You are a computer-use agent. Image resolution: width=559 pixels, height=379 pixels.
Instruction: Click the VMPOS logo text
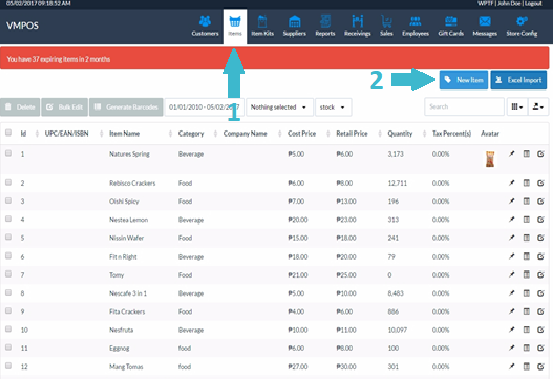[22, 26]
